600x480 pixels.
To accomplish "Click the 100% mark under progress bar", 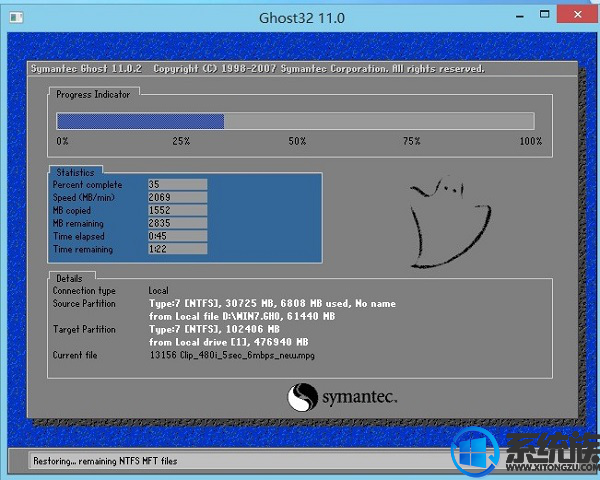I will click(530, 142).
